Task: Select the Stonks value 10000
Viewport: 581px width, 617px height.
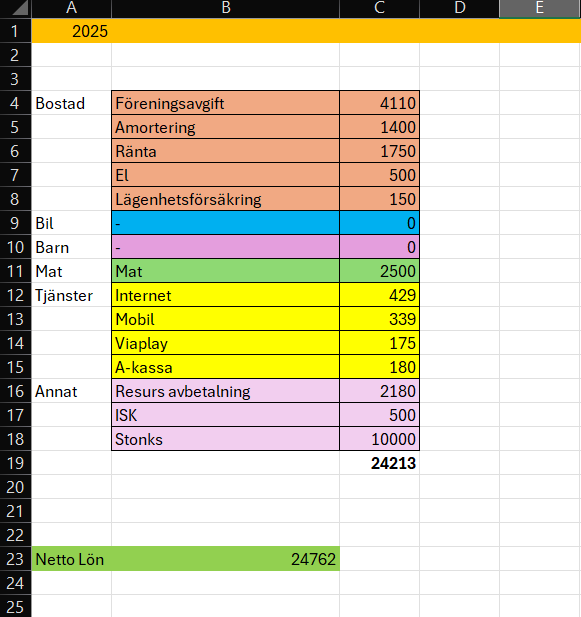Action: click(x=380, y=439)
